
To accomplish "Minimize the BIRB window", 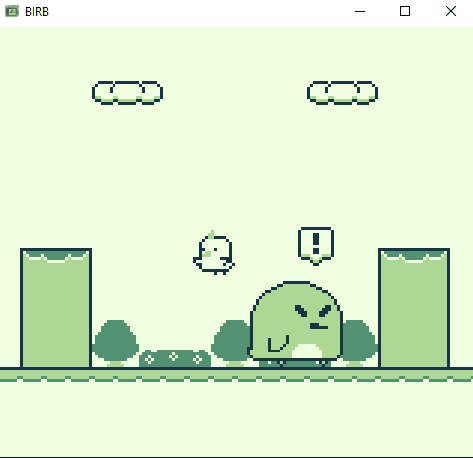I will click(360, 11).
